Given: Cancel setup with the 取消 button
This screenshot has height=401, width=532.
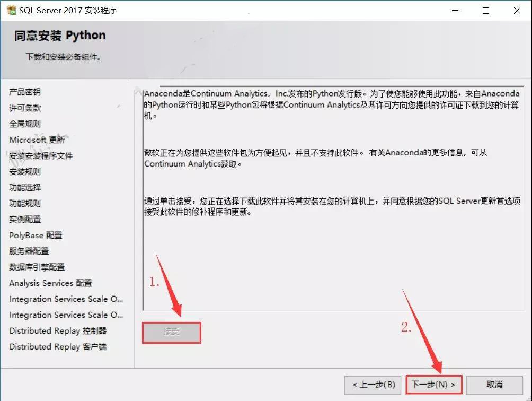Looking at the screenshot, I should pos(494,385).
